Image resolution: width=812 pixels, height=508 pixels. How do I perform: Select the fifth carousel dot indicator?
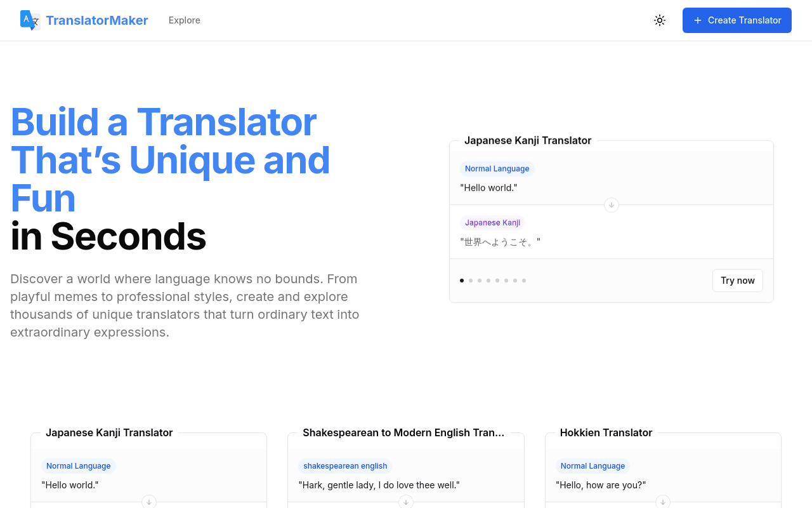(x=497, y=281)
